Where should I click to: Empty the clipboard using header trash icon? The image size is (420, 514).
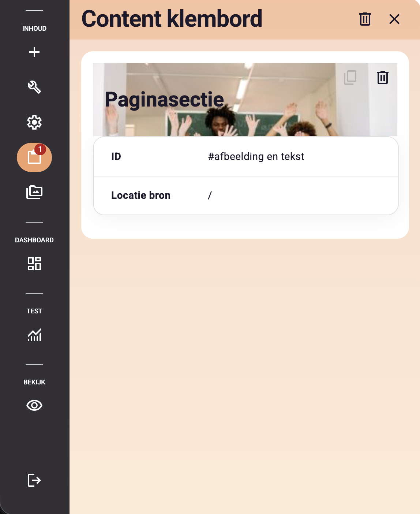pyautogui.click(x=365, y=19)
